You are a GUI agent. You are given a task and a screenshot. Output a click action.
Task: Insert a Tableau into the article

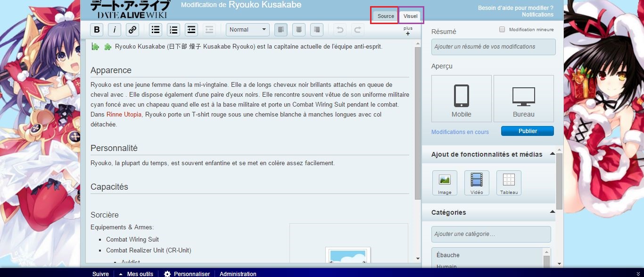(x=509, y=183)
